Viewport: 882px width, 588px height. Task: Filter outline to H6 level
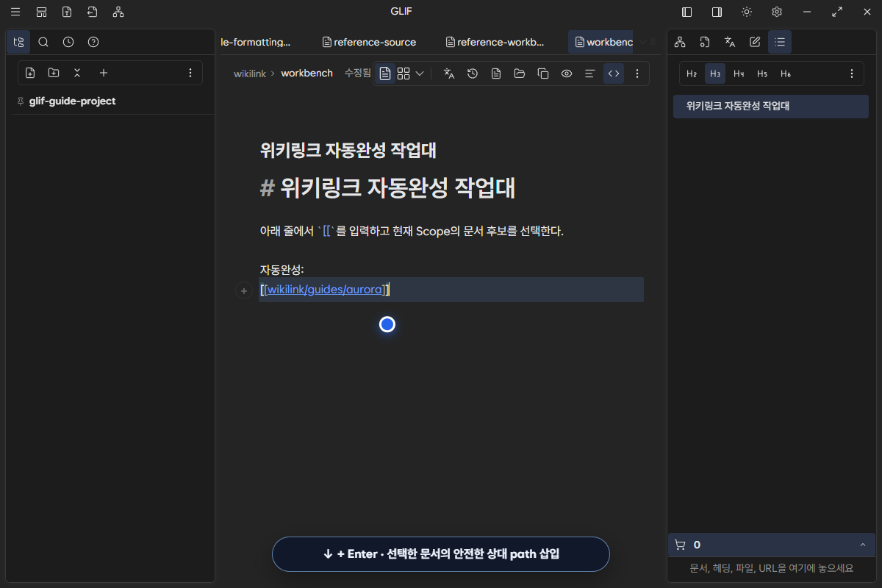coord(786,73)
